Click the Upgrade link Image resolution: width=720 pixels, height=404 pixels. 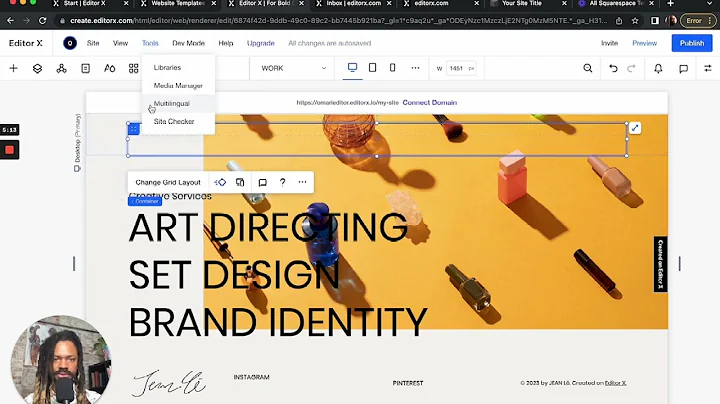tap(260, 43)
